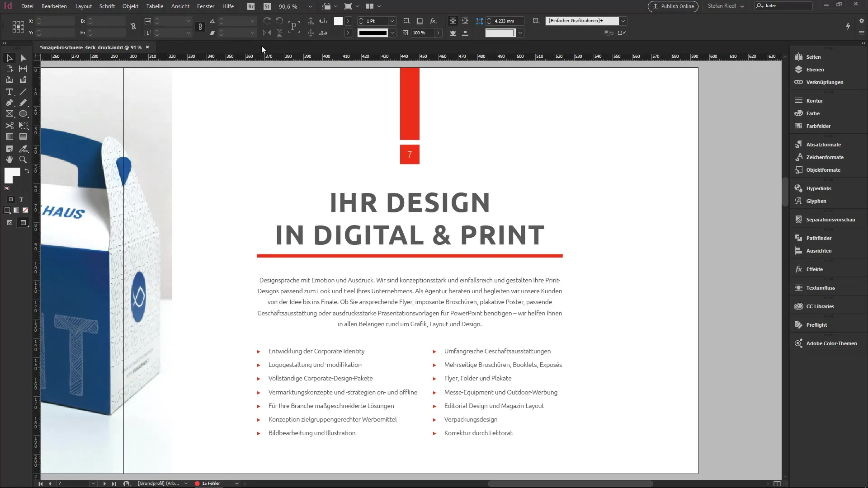The height and width of the screenshot is (488, 868).
Task: Select the Note tool
Action: [9, 149]
